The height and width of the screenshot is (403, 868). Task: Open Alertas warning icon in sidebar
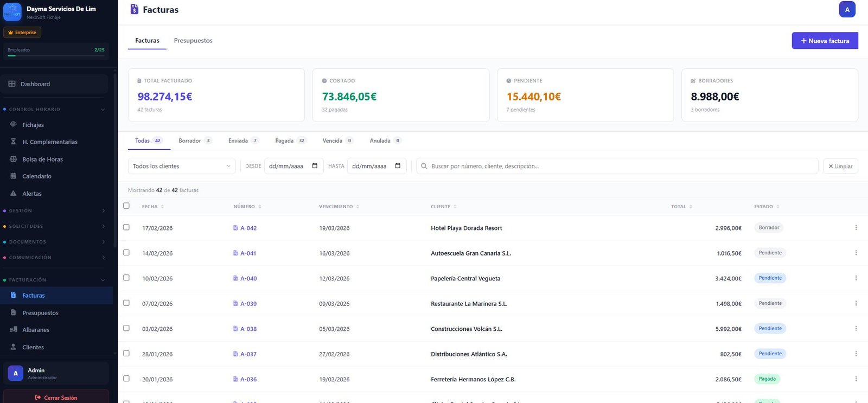coord(14,194)
